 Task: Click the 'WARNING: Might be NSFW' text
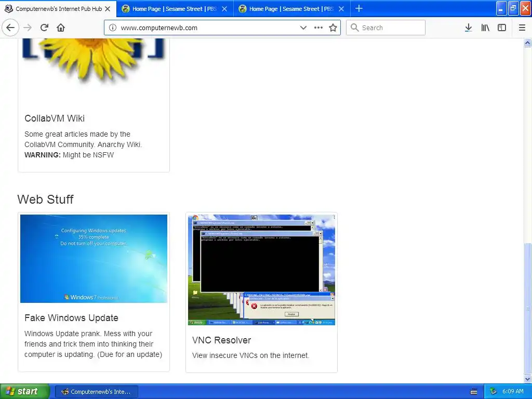click(69, 155)
